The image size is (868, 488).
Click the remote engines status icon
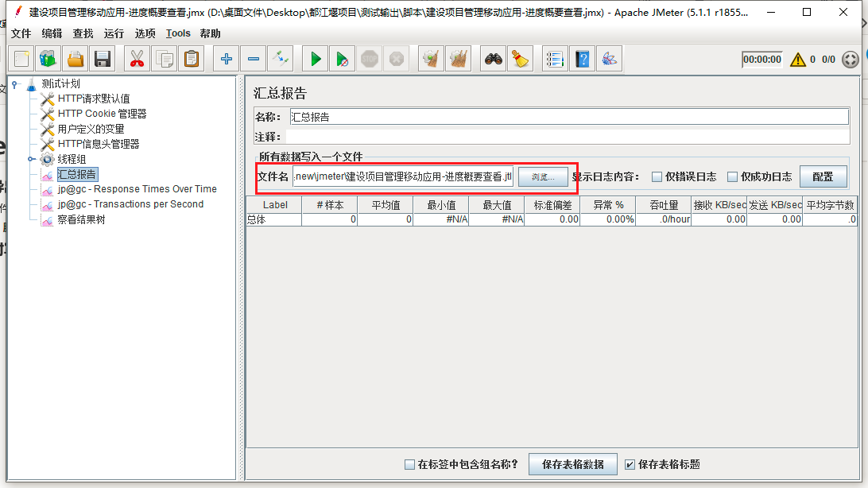click(x=851, y=59)
